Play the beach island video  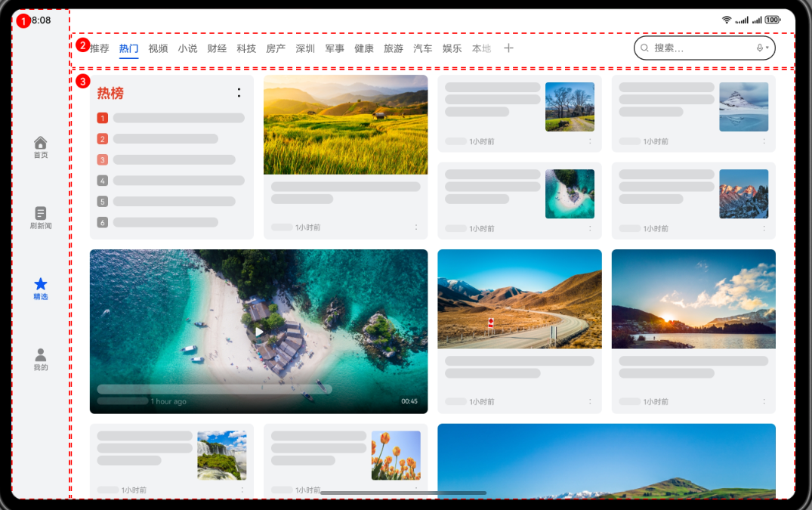click(259, 332)
